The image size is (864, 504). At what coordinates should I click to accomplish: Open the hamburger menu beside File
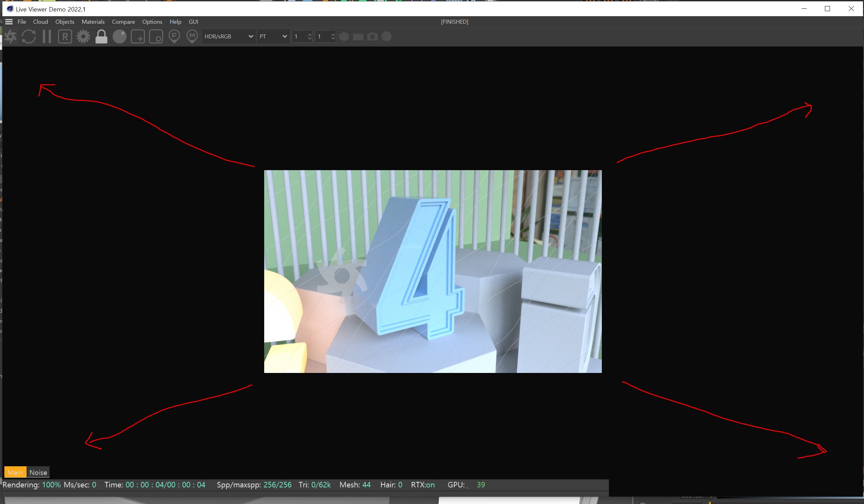click(x=9, y=22)
